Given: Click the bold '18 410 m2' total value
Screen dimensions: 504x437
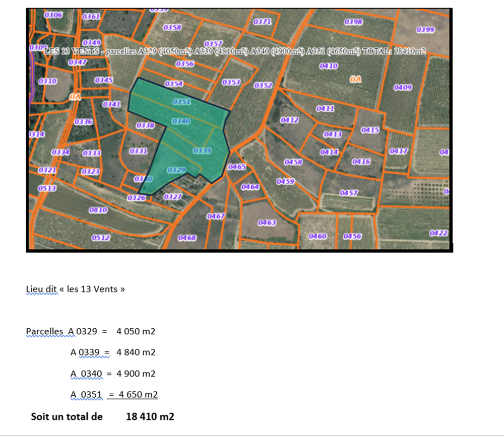Looking at the screenshot, I should (x=150, y=416).
